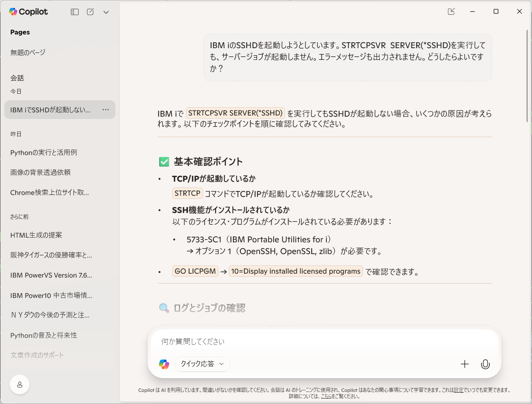Click the pop-out window icon in the title bar
This screenshot has width=532, height=404.
point(451,11)
